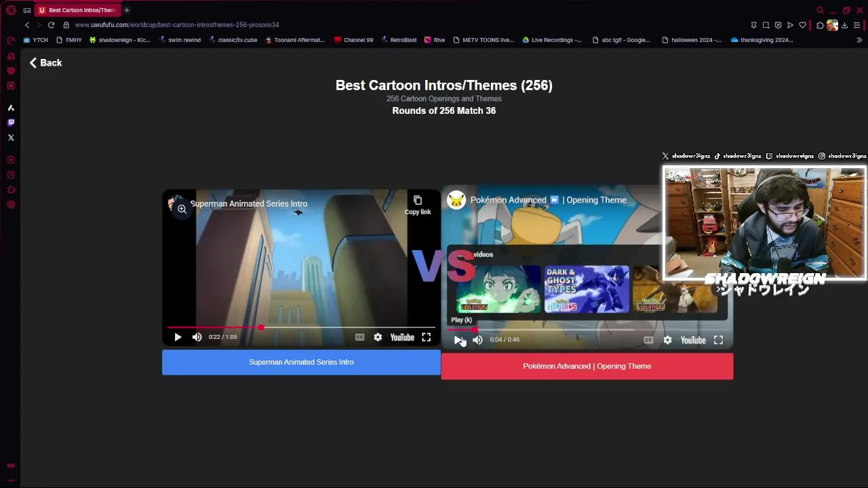This screenshot has height=488, width=868.
Task: Enter fullscreen on the Pokémon video
Action: pos(718,340)
